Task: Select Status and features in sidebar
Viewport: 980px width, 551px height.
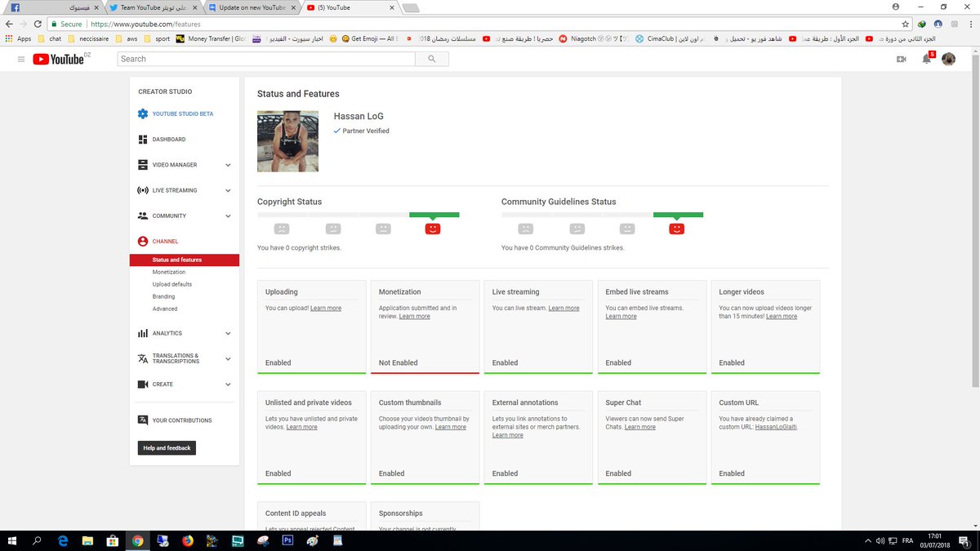Action: 185,260
